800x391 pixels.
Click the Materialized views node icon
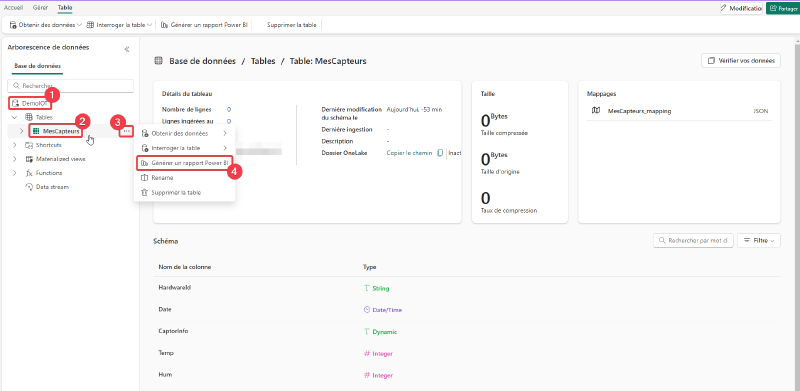pos(29,159)
